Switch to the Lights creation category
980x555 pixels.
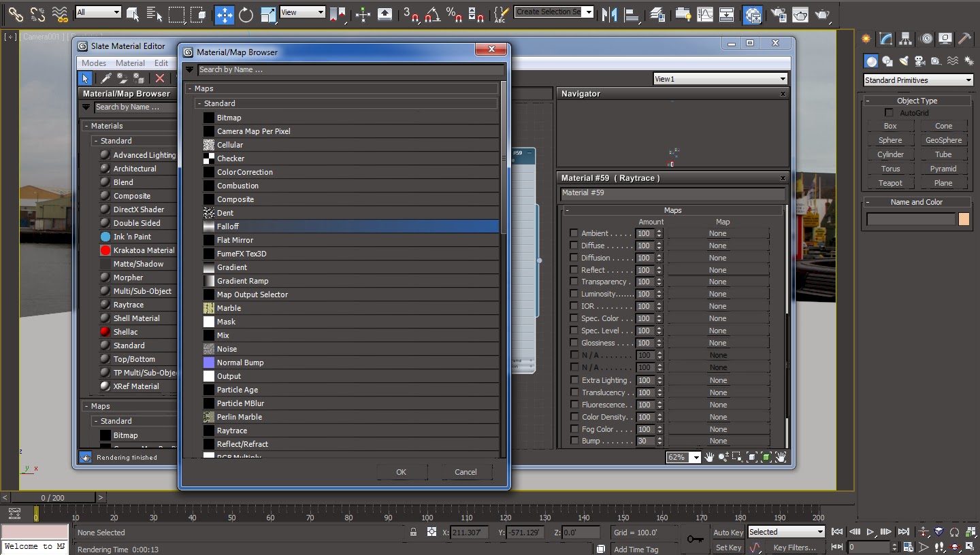(904, 61)
